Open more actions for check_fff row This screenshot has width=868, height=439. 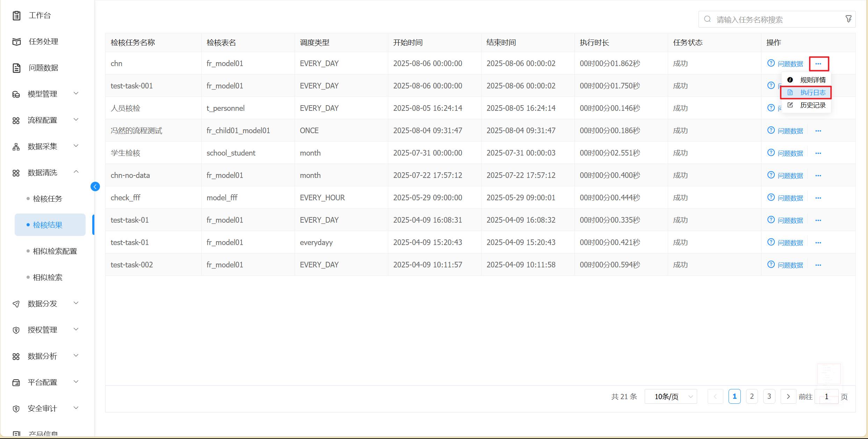pos(818,198)
